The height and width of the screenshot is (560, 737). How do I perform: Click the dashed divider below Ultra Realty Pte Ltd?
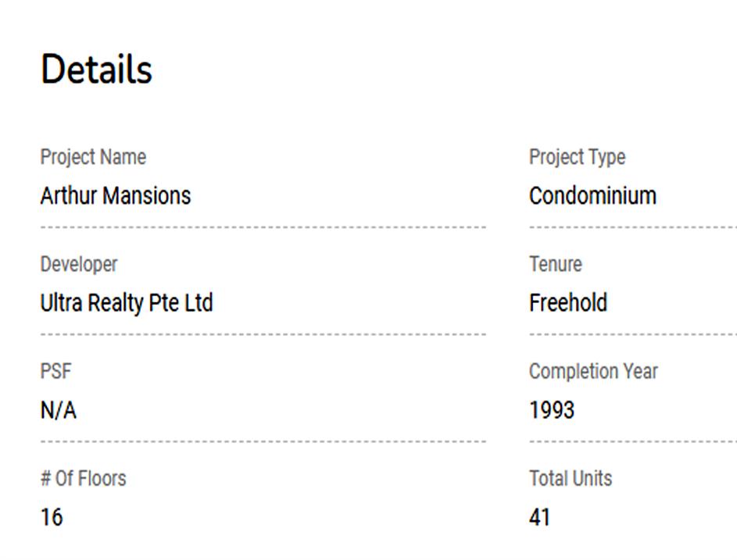[x=263, y=334]
